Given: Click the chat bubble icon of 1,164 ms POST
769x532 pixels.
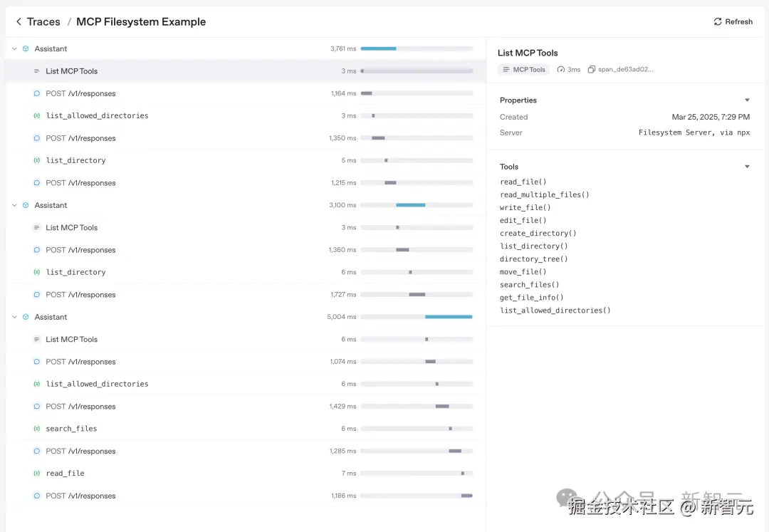Looking at the screenshot, I should pos(37,93).
